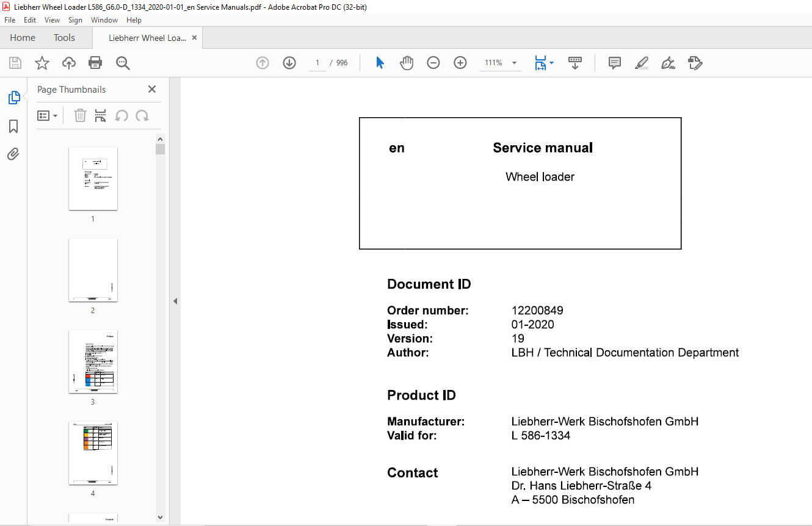Open the View menu
Viewport: 812px width, 526px height.
(52, 20)
